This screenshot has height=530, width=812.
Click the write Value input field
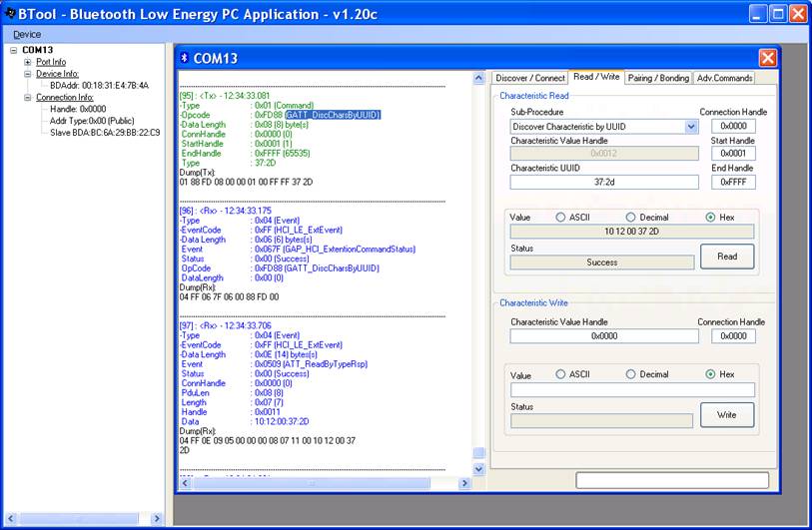[632, 390]
